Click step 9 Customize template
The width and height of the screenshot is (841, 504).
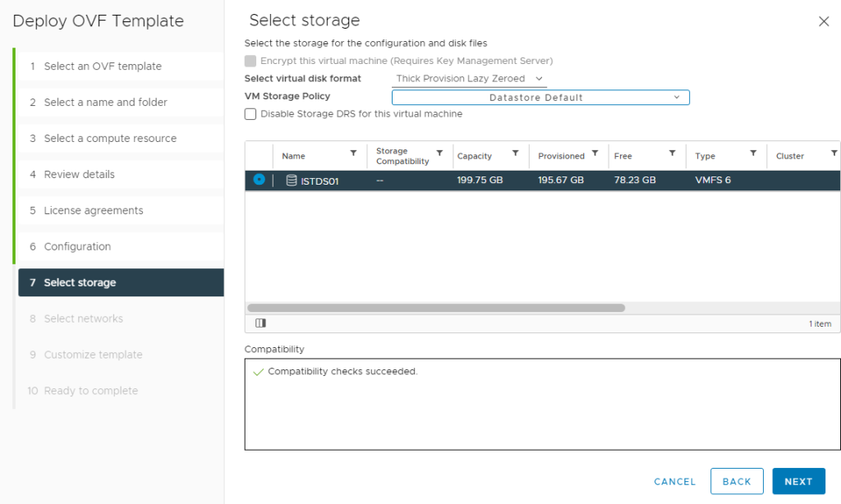[x=122, y=355]
